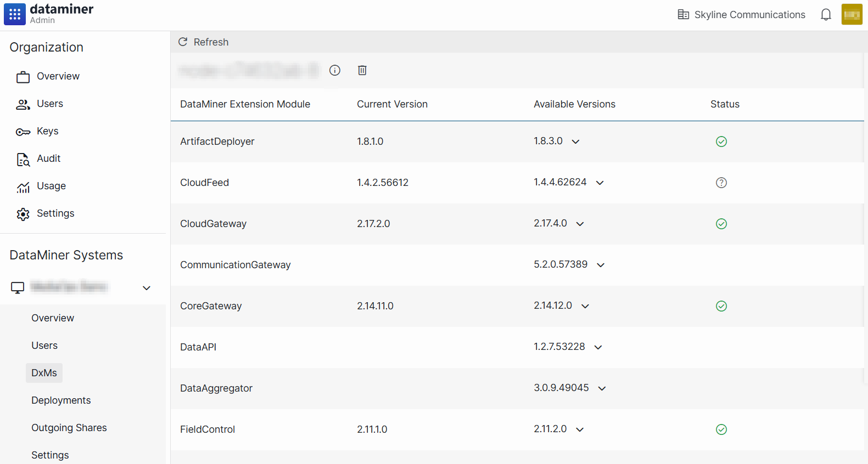Image resolution: width=868 pixels, height=464 pixels.
Task: Open the notifications bell
Action: pyautogui.click(x=826, y=15)
